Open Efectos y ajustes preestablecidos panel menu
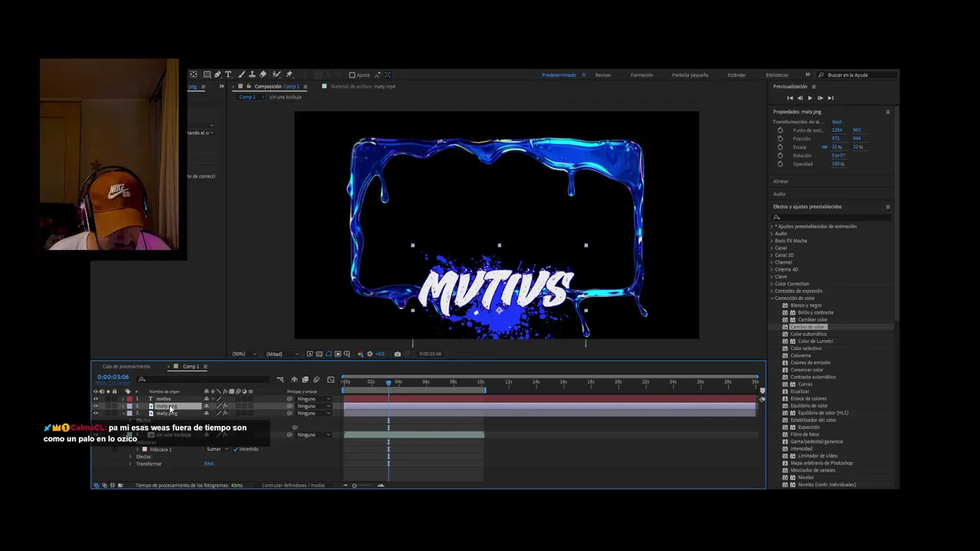The height and width of the screenshot is (551, 980). pyautogui.click(x=888, y=207)
